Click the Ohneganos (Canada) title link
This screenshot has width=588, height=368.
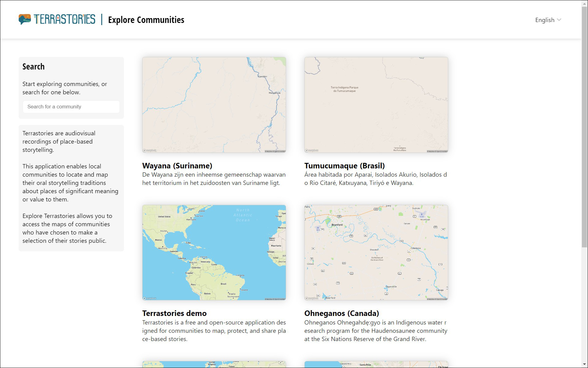(x=341, y=313)
